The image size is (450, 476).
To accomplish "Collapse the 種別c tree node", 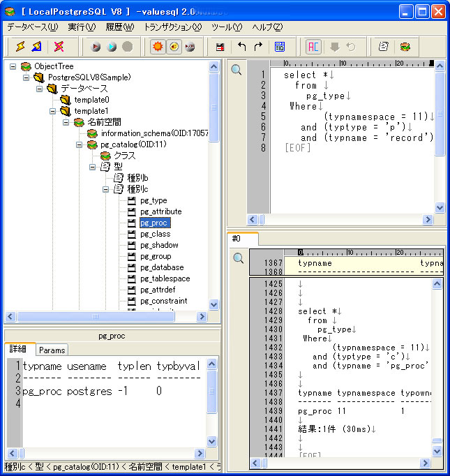I will point(105,189).
